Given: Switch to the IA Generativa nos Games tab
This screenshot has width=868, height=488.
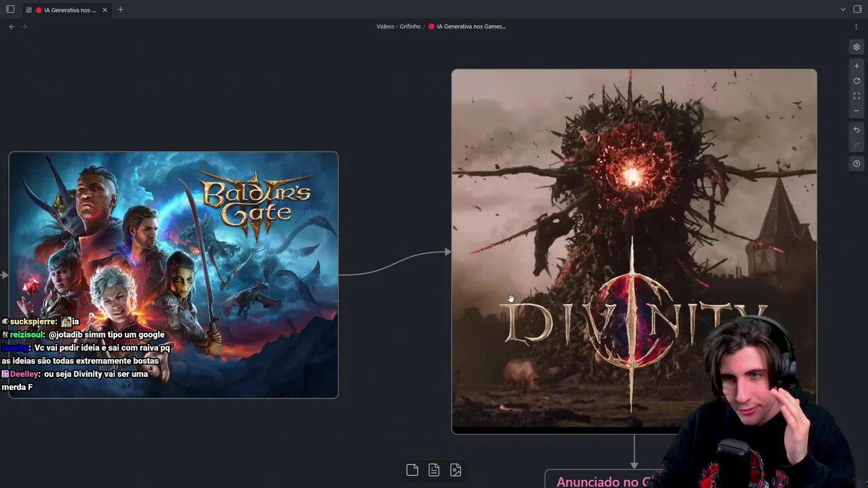Looking at the screenshot, I should [66, 9].
